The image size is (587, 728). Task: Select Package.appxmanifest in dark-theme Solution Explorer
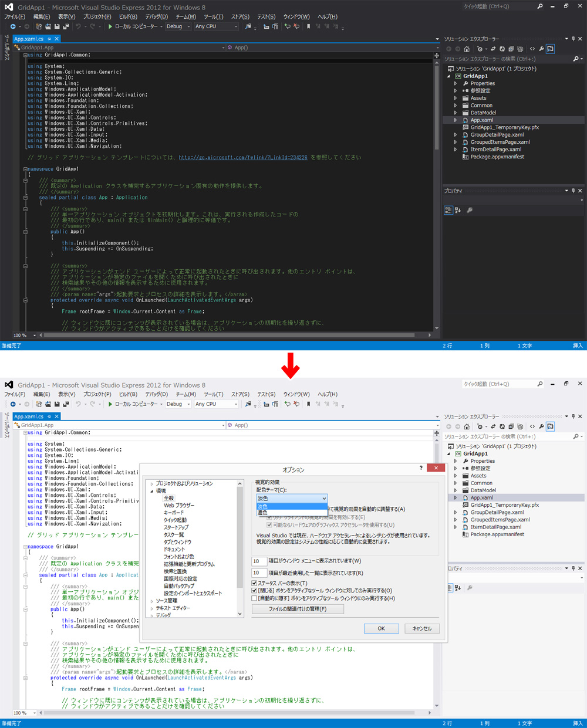point(497,157)
